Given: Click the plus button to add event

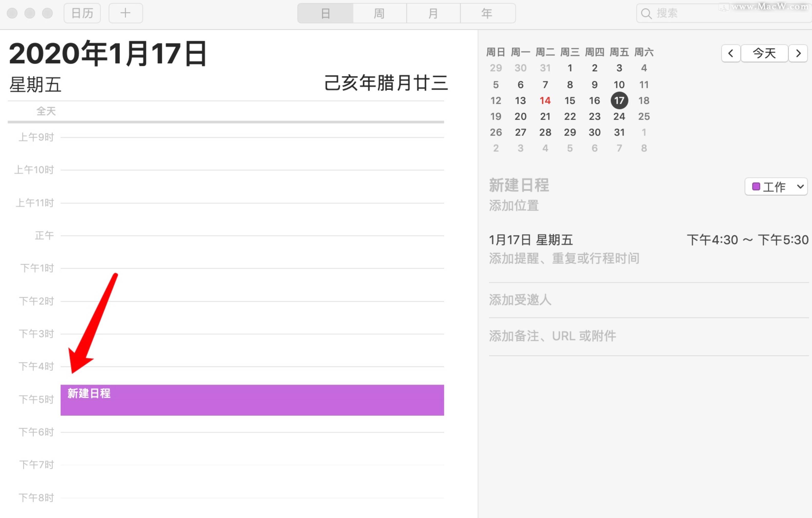Looking at the screenshot, I should tap(125, 13).
